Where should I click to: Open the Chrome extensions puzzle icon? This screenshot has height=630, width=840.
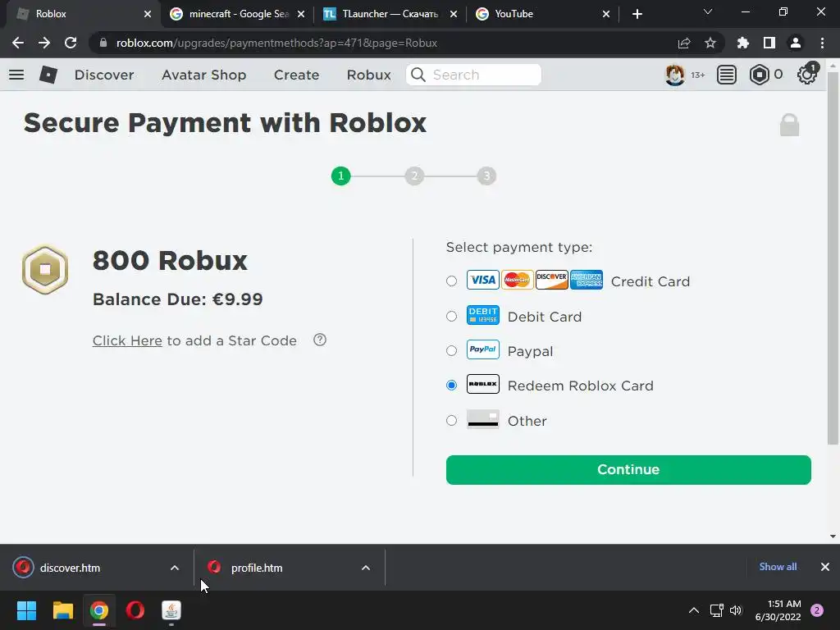coord(742,43)
